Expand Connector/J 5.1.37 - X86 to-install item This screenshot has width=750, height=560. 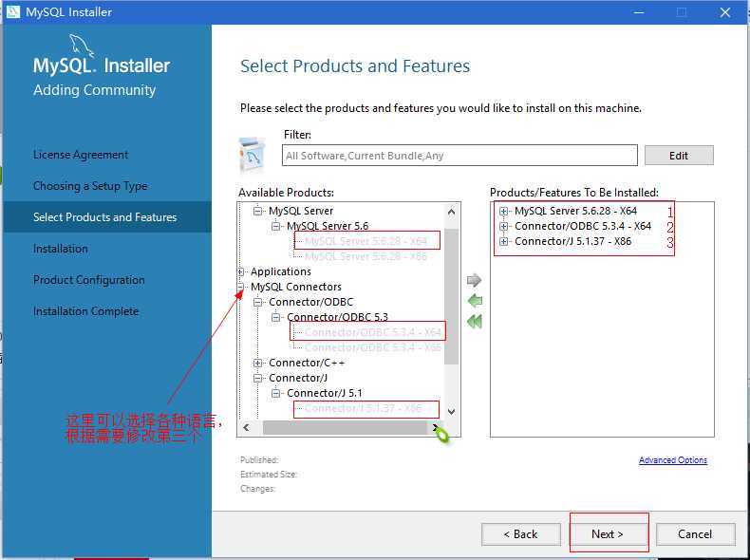pyautogui.click(x=504, y=241)
